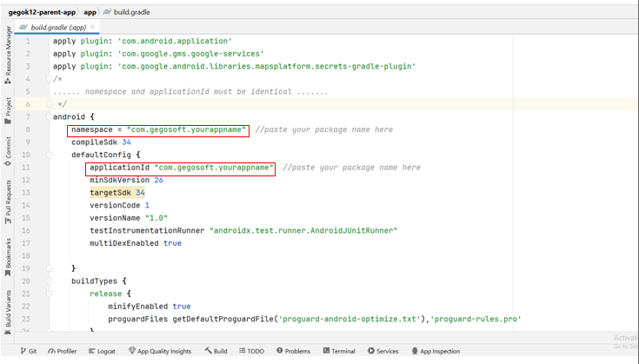Open the Resource Manager side panel
639x364 pixels.
8,55
